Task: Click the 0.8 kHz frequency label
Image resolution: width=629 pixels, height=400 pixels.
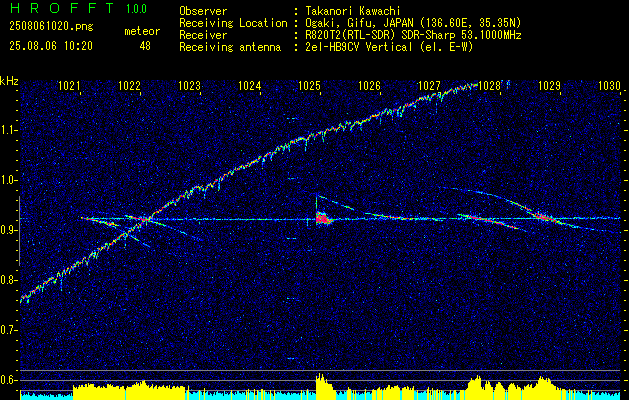Action: tap(8, 280)
